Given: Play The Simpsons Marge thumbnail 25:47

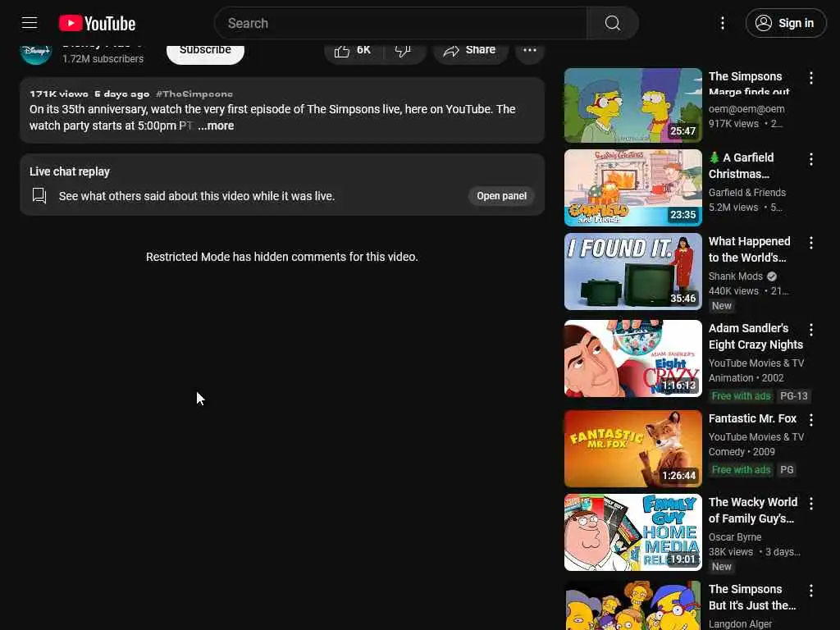Looking at the screenshot, I should point(632,106).
